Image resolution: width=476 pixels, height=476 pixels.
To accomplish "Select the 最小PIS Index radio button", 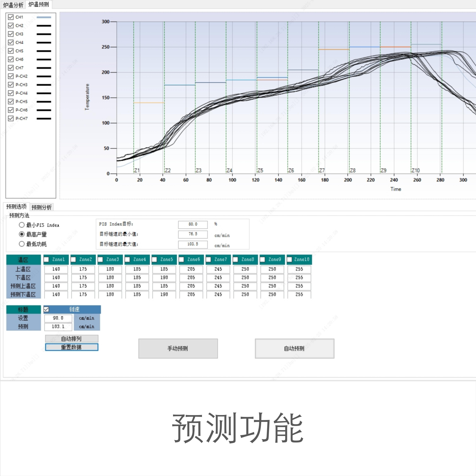I will click(x=22, y=225).
